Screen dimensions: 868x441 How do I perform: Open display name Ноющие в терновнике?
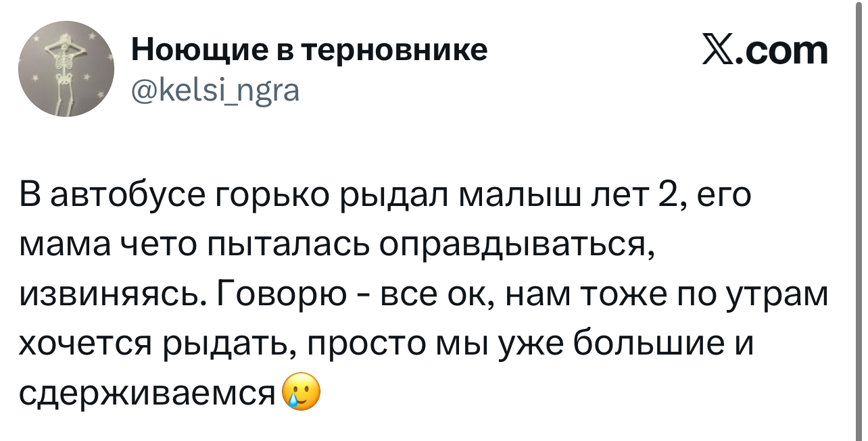click(x=309, y=49)
